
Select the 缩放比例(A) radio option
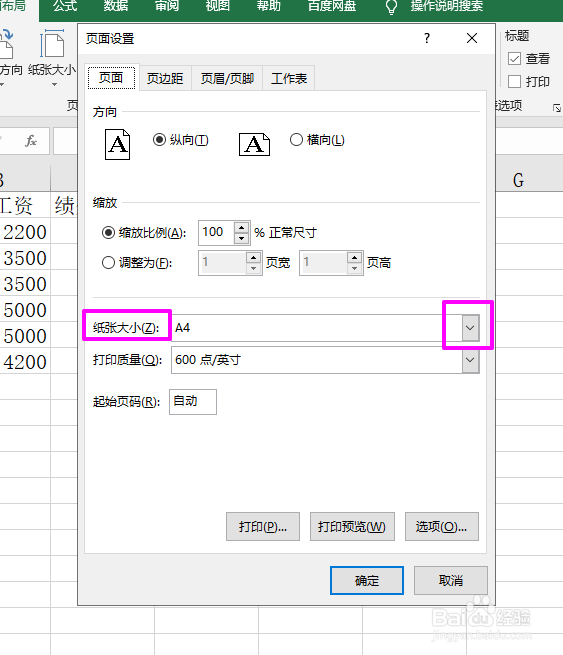click(108, 232)
